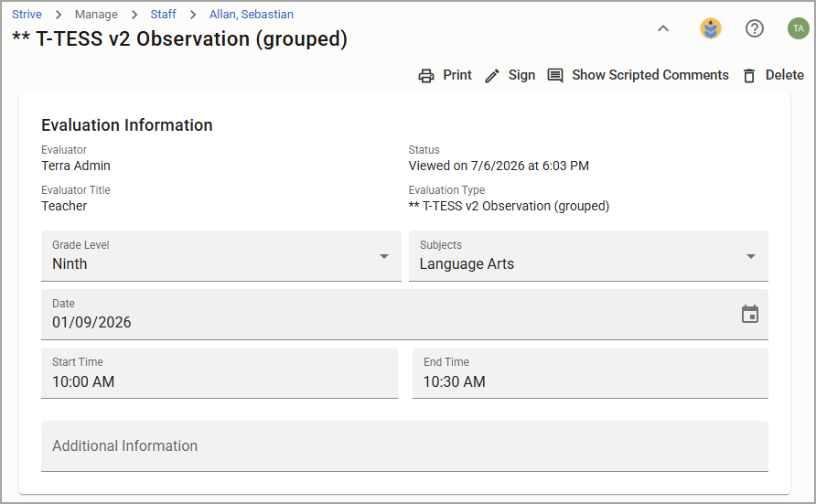This screenshot has width=816, height=504.
Task: Click the evaluator title Teacher text
Action: (64, 206)
